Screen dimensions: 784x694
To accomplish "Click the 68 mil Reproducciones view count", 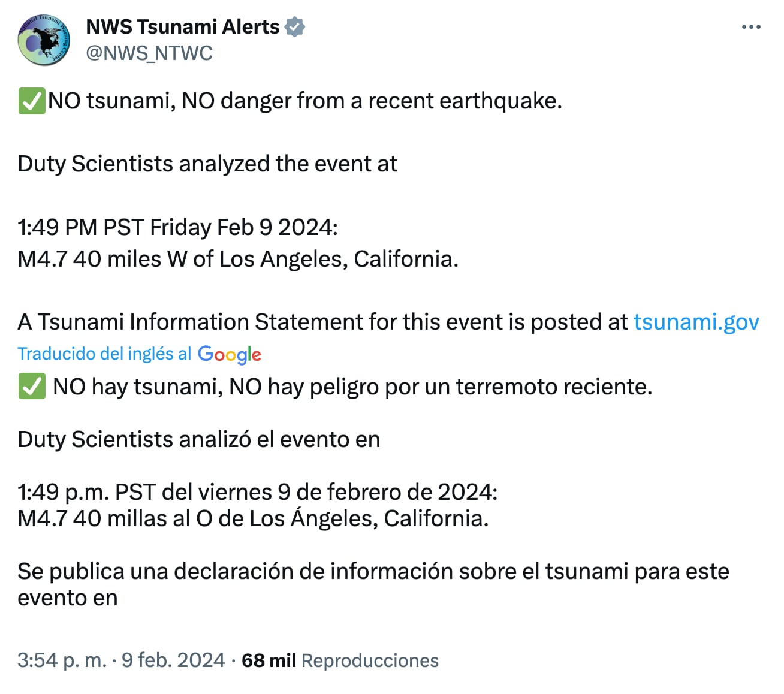I will [x=340, y=660].
